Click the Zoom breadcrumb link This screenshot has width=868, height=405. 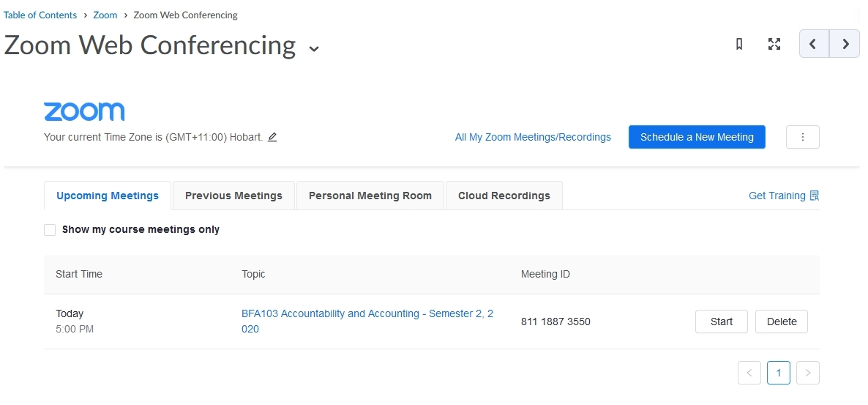click(x=105, y=15)
